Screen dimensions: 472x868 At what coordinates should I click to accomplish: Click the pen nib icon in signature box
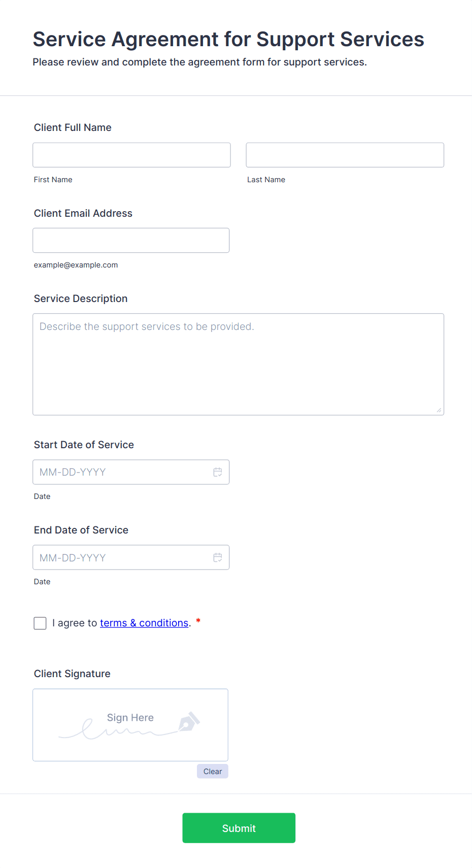[189, 721]
